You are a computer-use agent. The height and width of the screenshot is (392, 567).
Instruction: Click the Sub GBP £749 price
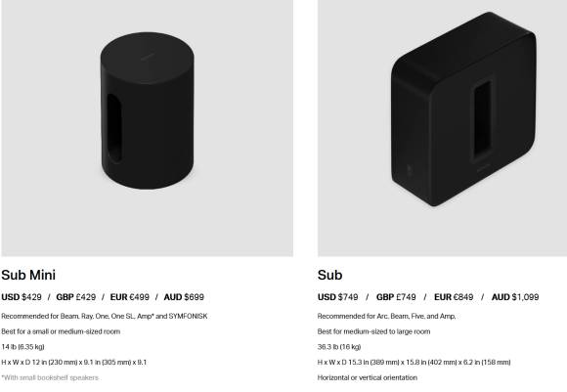(396, 297)
